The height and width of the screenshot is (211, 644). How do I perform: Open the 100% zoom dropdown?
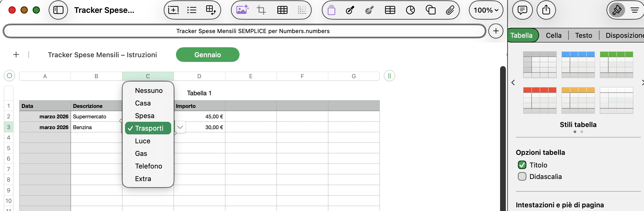tap(486, 10)
